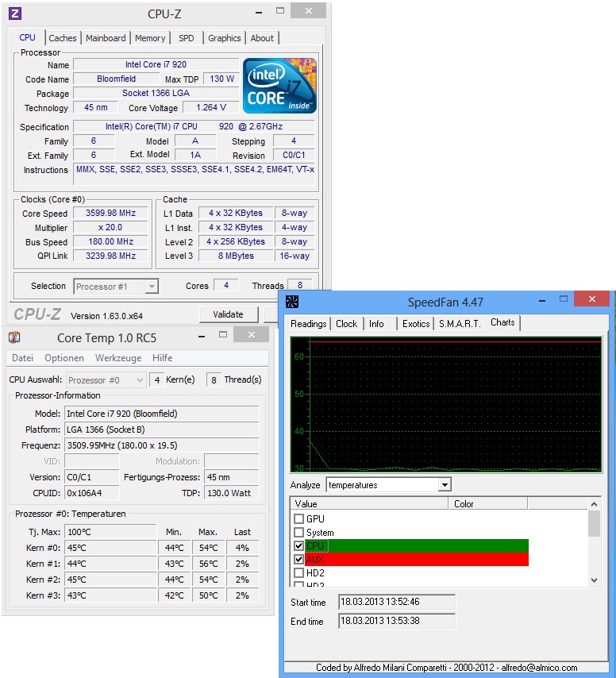The image size is (616, 678).
Task: Open the Prozessor #0 CPU Auswahl dropdown
Action: tap(106, 380)
